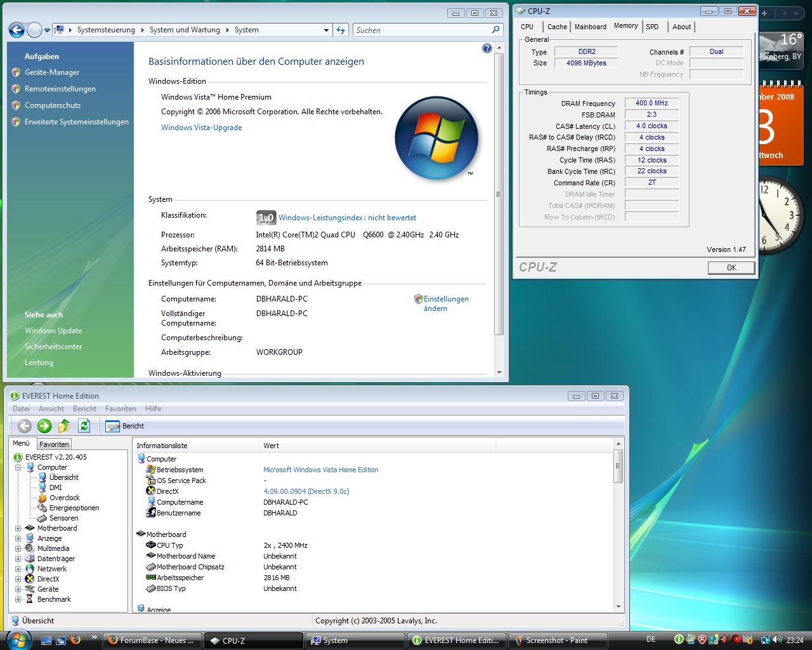Open the Datei menu in EVEREST
Screen dimensions: 812x650
21,409
